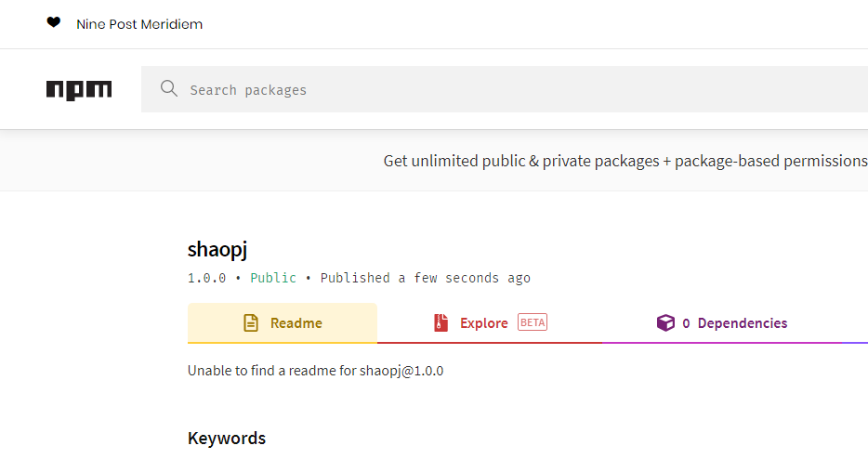Click the red Explore file icon
Image resolution: width=868 pixels, height=459 pixels.
coord(441,323)
